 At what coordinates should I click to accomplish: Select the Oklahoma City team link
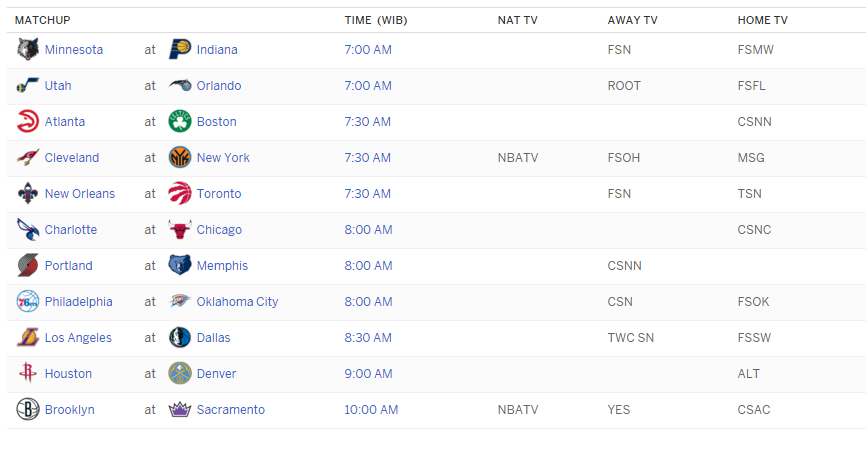click(237, 302)
